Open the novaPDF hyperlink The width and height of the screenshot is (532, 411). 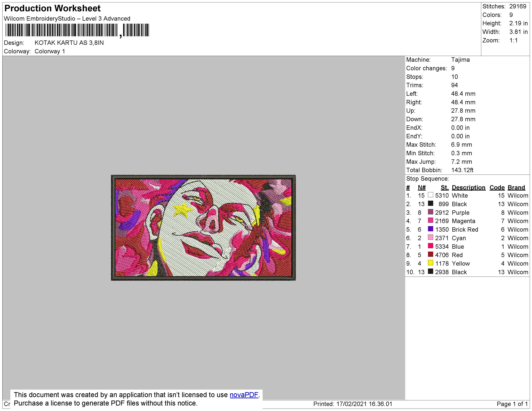[x=244, y=395]
